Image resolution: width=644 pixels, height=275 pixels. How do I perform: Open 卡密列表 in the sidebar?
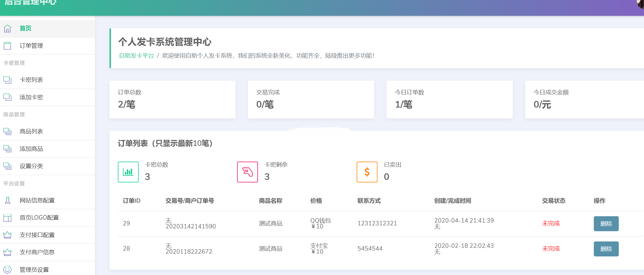pyautogui.click(x=31, y=80)
